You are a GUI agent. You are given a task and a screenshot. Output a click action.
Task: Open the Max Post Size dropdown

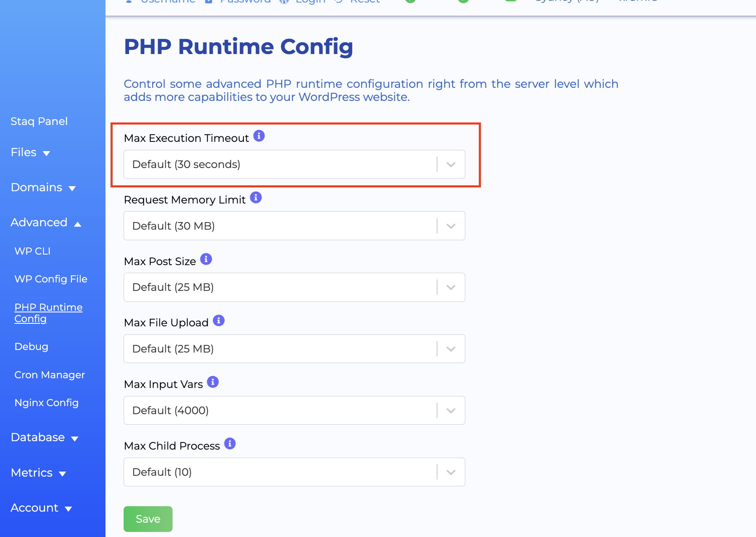click(x=294, y=287)
